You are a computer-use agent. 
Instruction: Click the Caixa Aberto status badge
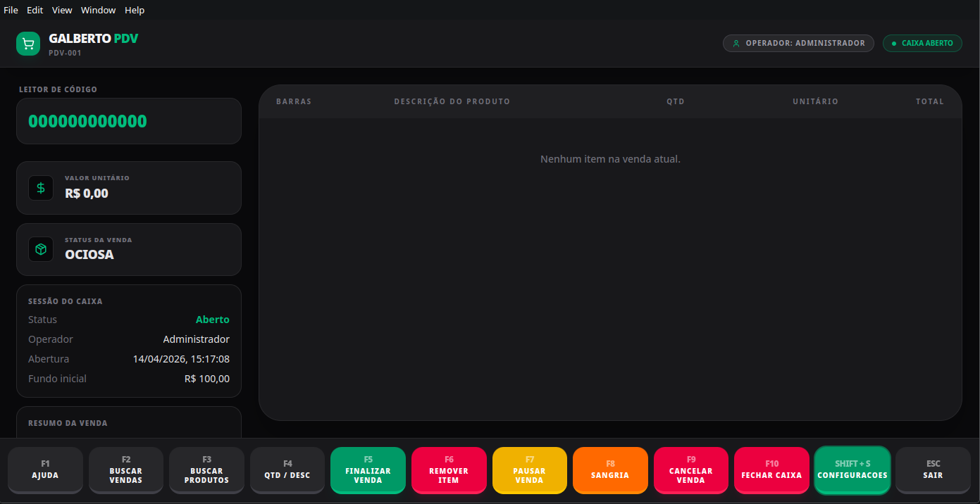(922, 44)
